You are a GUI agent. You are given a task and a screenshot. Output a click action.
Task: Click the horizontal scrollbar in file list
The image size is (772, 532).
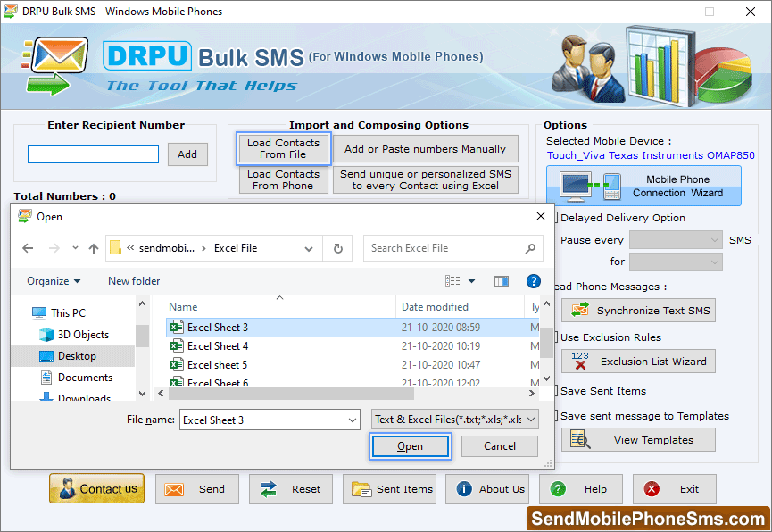pos(292,393)
